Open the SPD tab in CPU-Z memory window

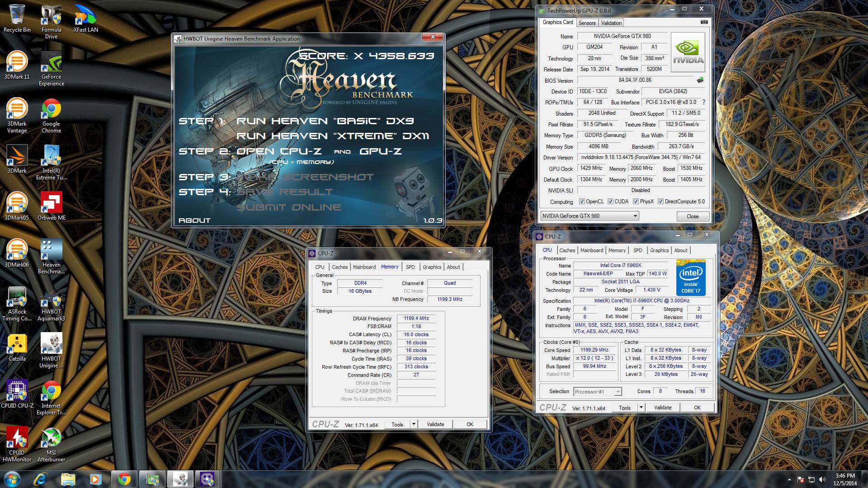click(410, 267)
